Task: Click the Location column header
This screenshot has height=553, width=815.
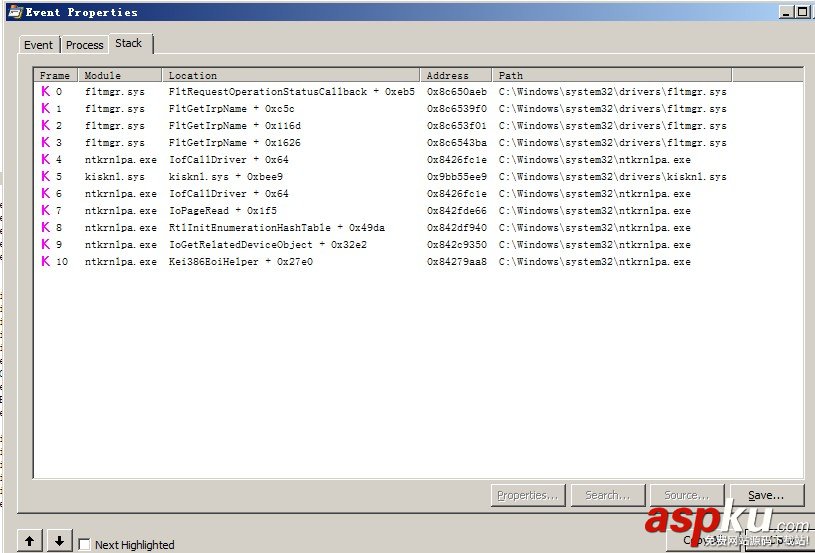Action: click(291, 75)
